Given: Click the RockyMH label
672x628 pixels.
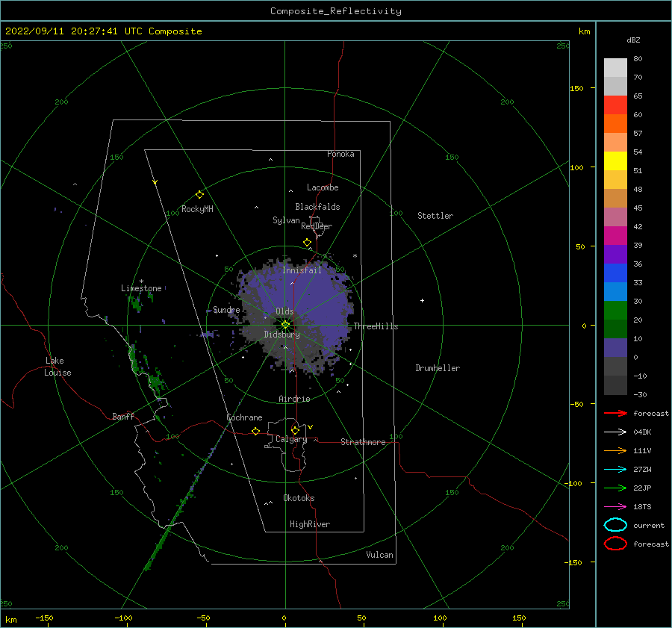Looking at the screenshot, I should click(197, 209).
